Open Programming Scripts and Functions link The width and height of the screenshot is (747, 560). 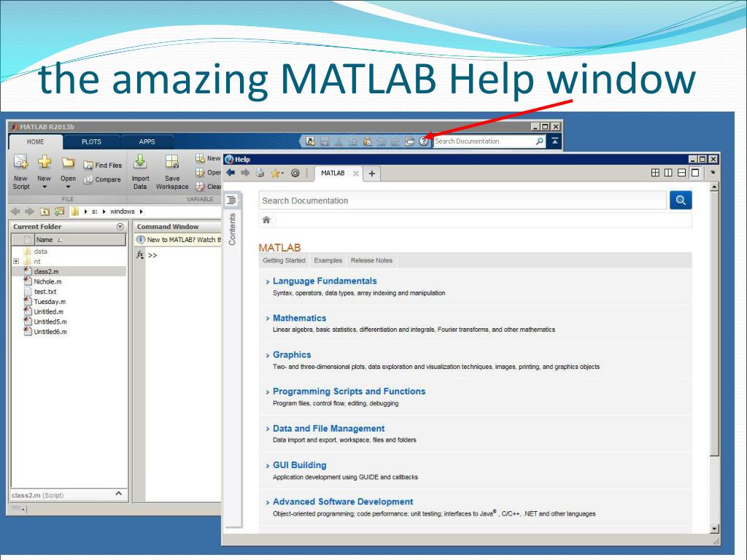(x=349, y=392)
